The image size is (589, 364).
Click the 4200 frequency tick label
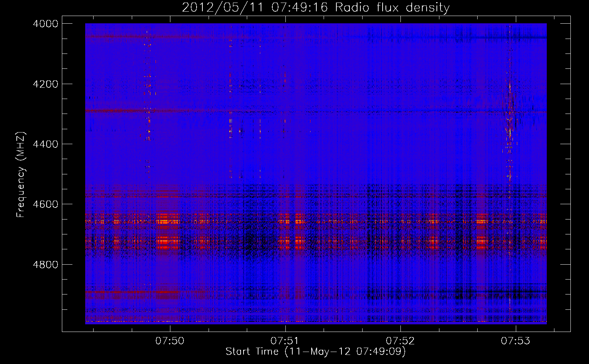(46, 84)
